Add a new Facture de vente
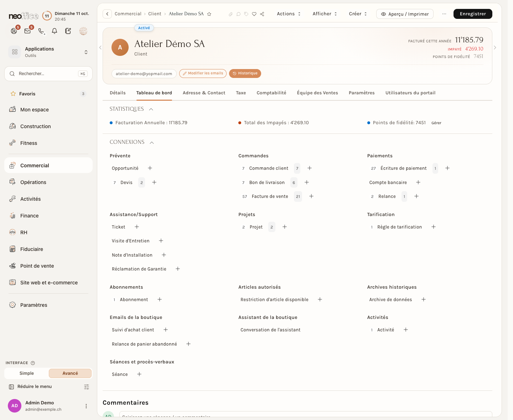The height and width of the screenshot is (420, 513). 311,196
